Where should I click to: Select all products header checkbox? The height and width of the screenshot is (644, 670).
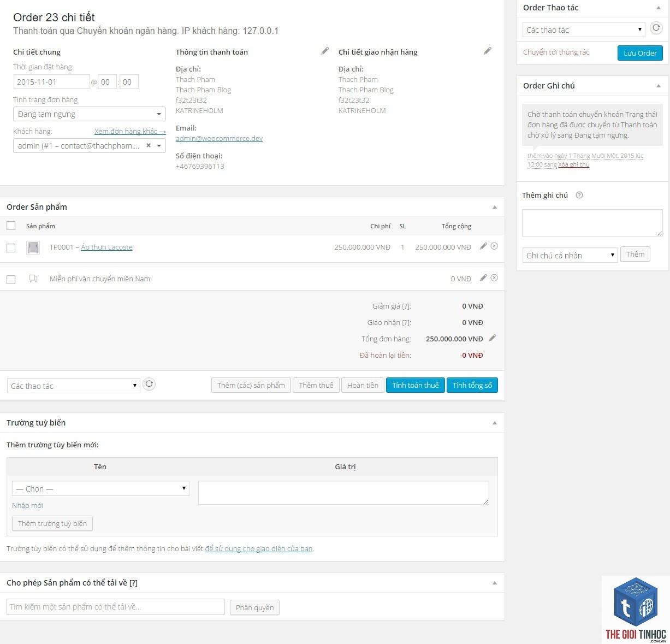(11, 226)
